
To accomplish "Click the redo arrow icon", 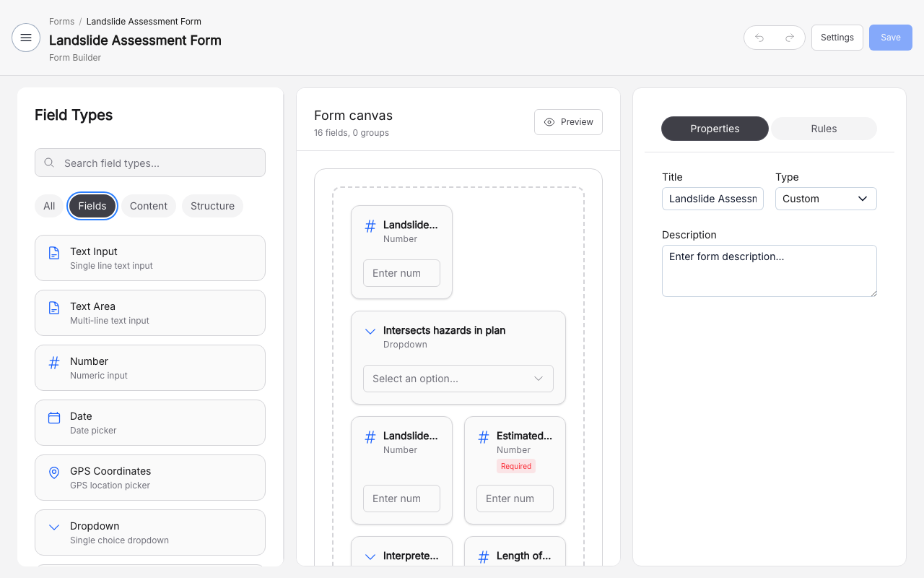I will (790, 38).
